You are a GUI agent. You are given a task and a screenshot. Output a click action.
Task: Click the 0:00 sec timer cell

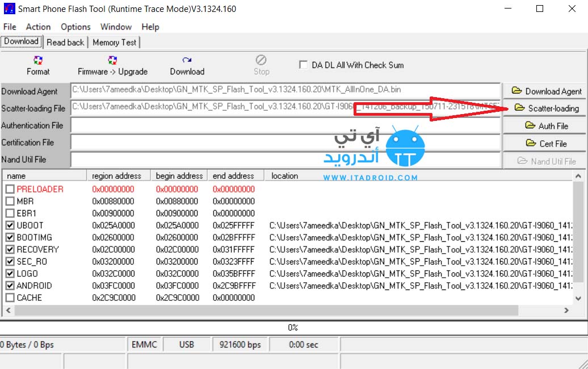(x=304, y=345)
